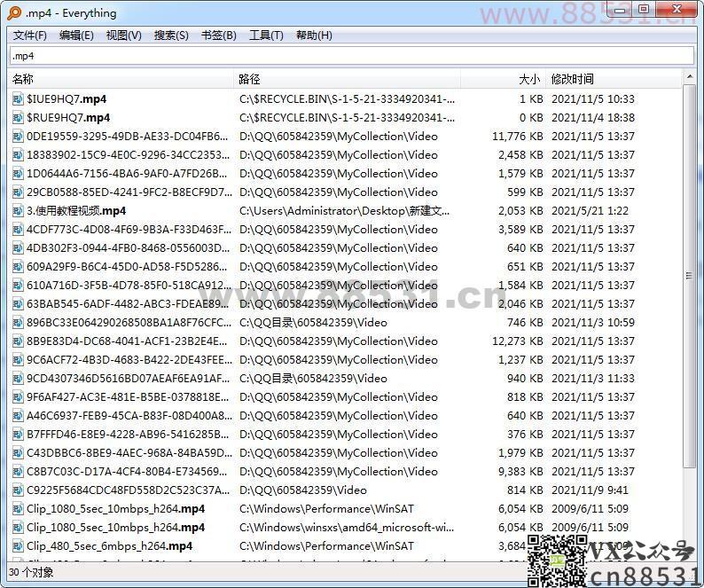Sort results by the 路径 column header
The image size is (704, 588).
pos(347,80)
